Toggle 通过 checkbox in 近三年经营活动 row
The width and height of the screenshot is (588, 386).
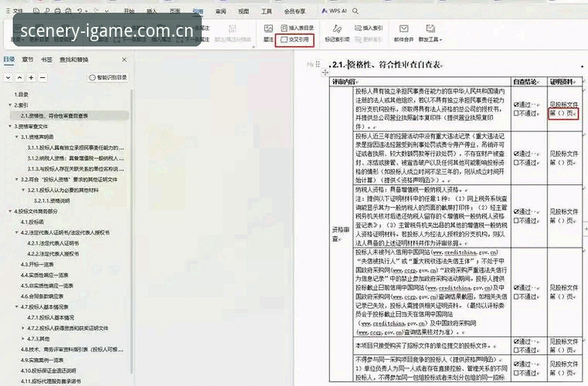pyautogui.click(x=516, y=154)
